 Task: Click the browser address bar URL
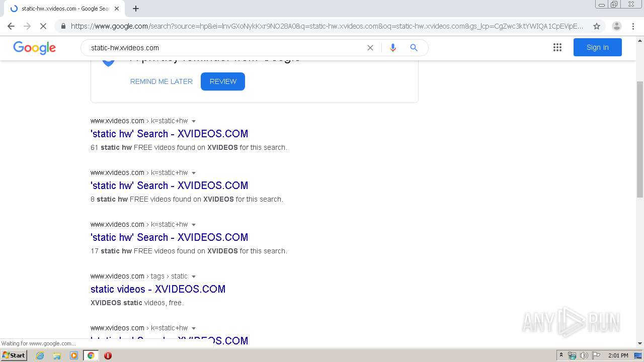click(327, 26)
